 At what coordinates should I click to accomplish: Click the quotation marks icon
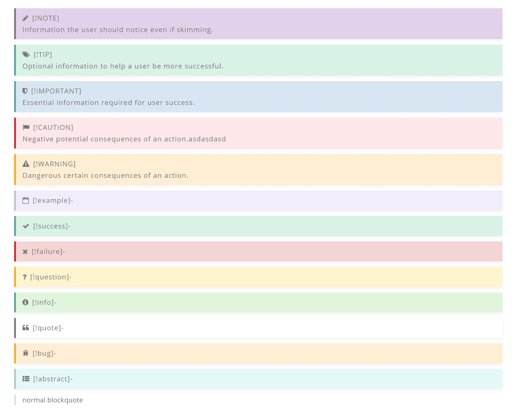[25, 328]
